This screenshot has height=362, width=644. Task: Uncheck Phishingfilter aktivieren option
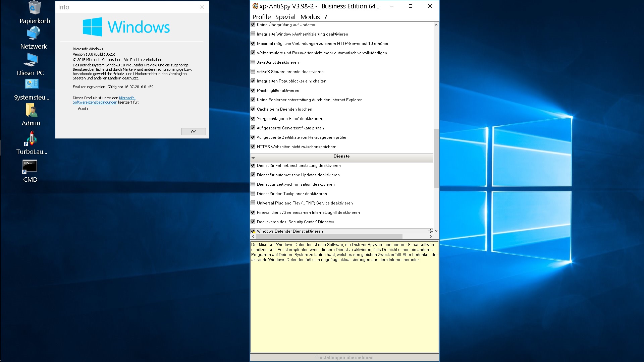click(253, 90)
